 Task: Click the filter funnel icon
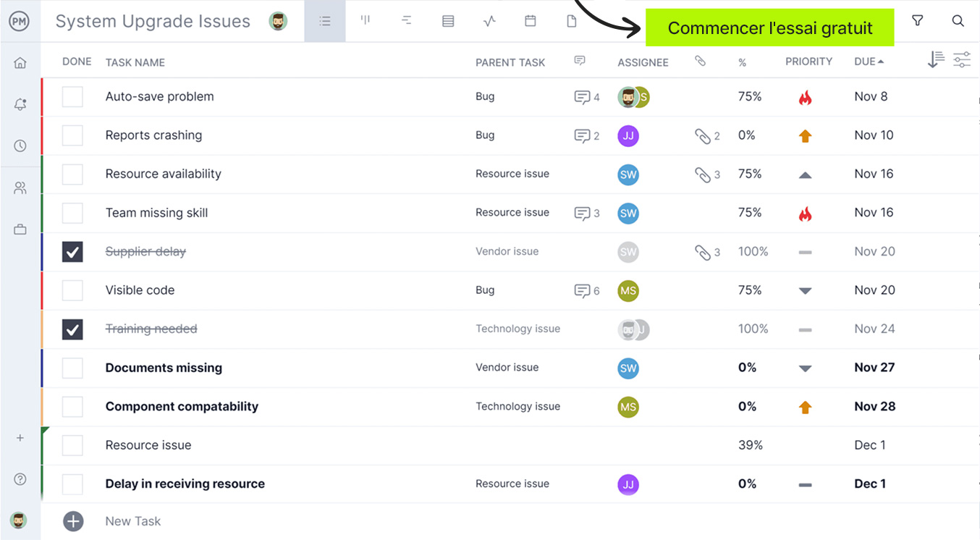(917, 21)
